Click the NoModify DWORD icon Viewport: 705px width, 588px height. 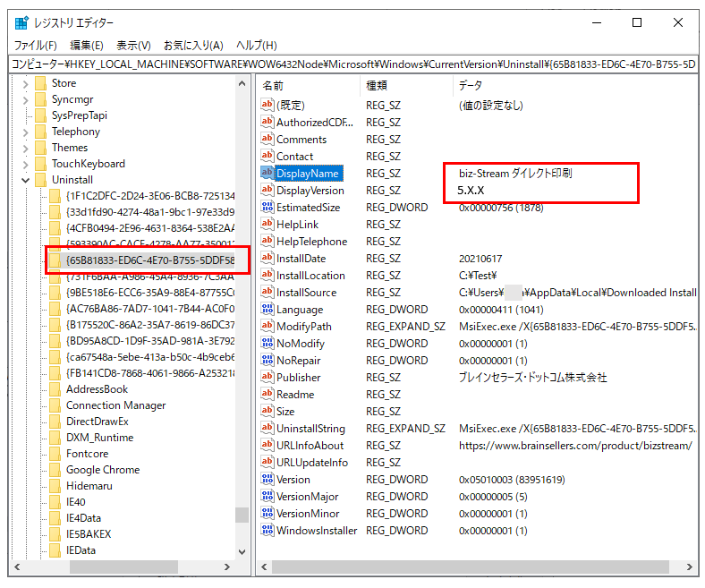click(x=268, y=344)
